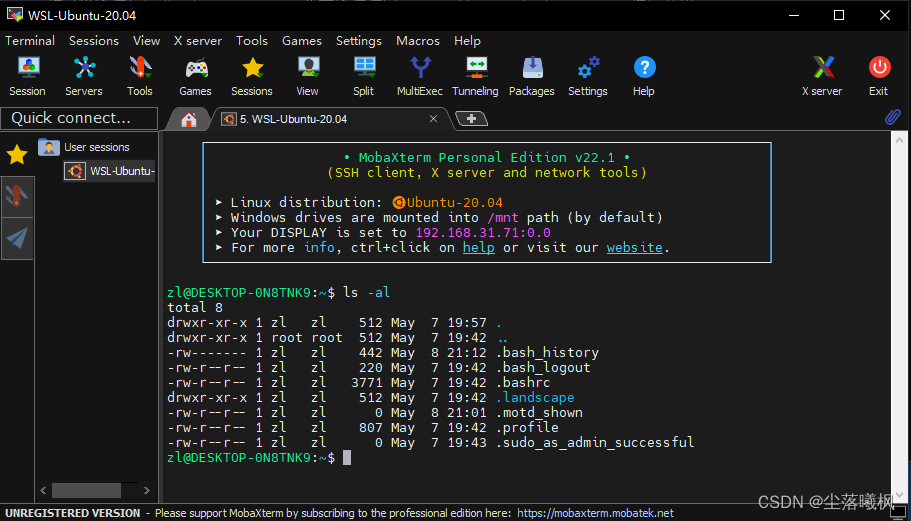This screenshot has height=521, width=911.
Task: Open the Games menu in menu bar
Action: (302, 41)
